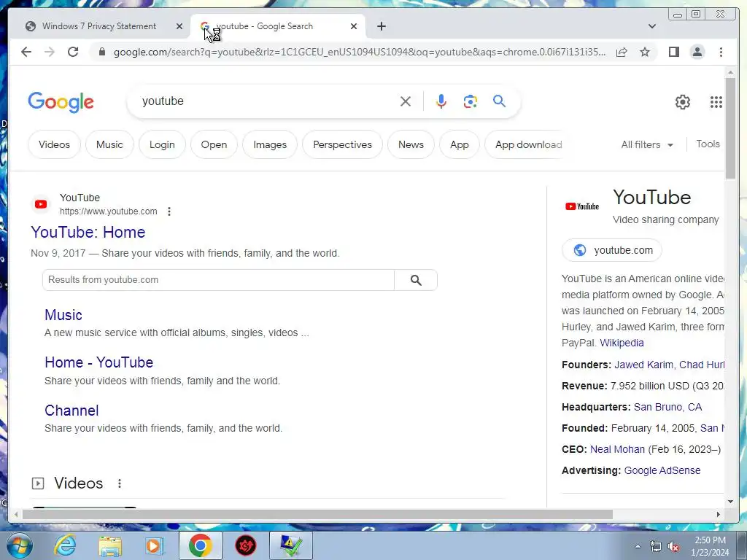This screenshot has width=747, height=560.
Task: Open options menu beside youtube.com result URL
Action: [x=169, y=211]
